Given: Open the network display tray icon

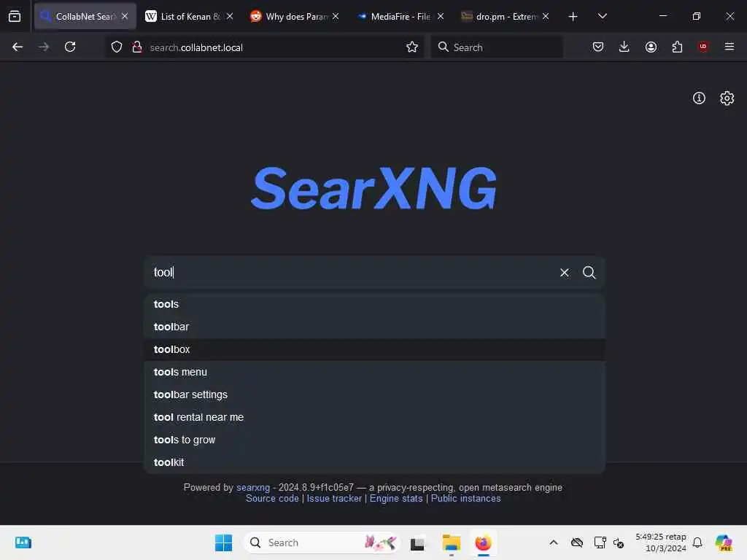Looking at the screenshot, I should point(600,542).
